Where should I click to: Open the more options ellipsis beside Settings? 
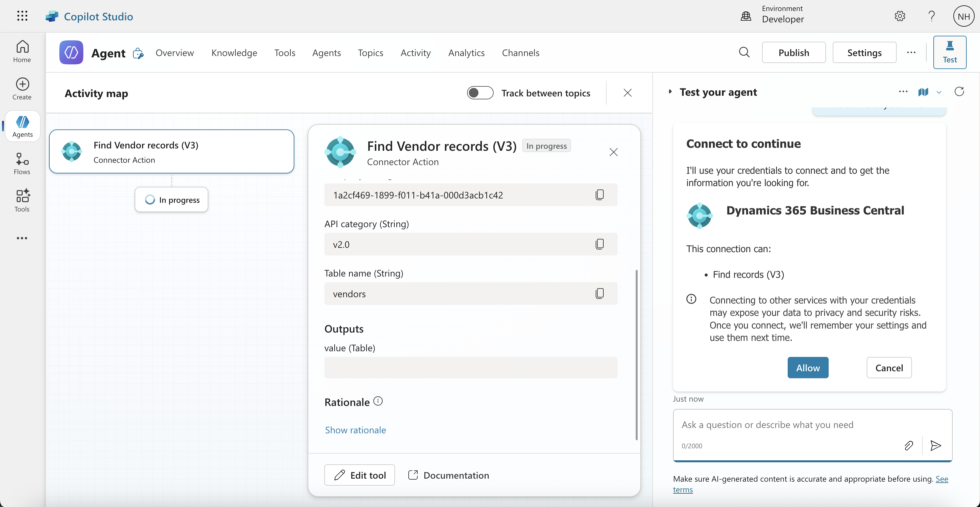(911, 52)
